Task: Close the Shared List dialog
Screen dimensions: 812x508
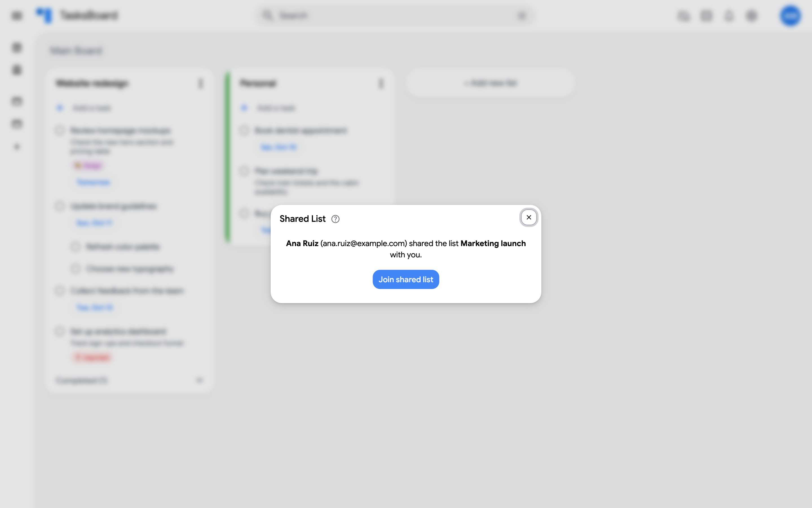Action: (528, 217)
